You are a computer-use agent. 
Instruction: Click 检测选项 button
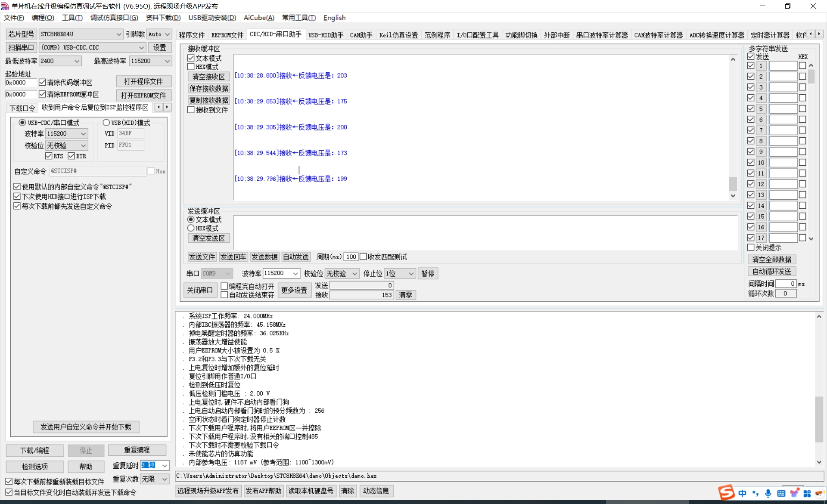(35, 467)
